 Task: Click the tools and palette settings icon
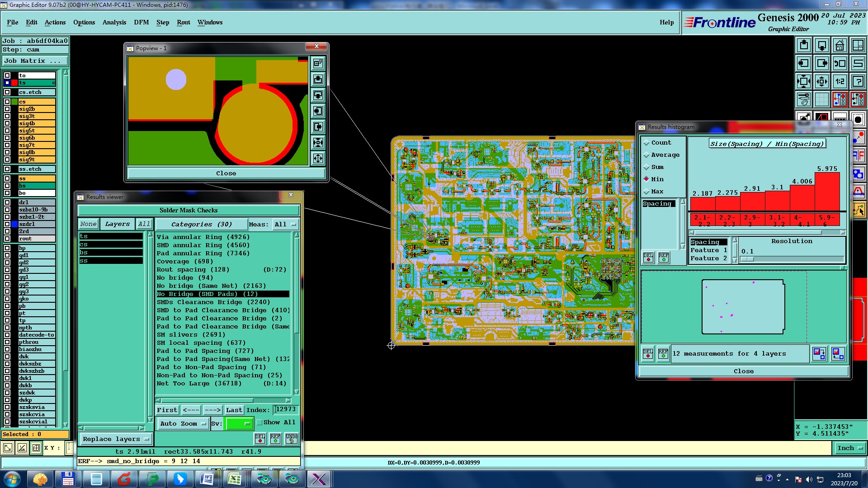(x=804, y=99)
